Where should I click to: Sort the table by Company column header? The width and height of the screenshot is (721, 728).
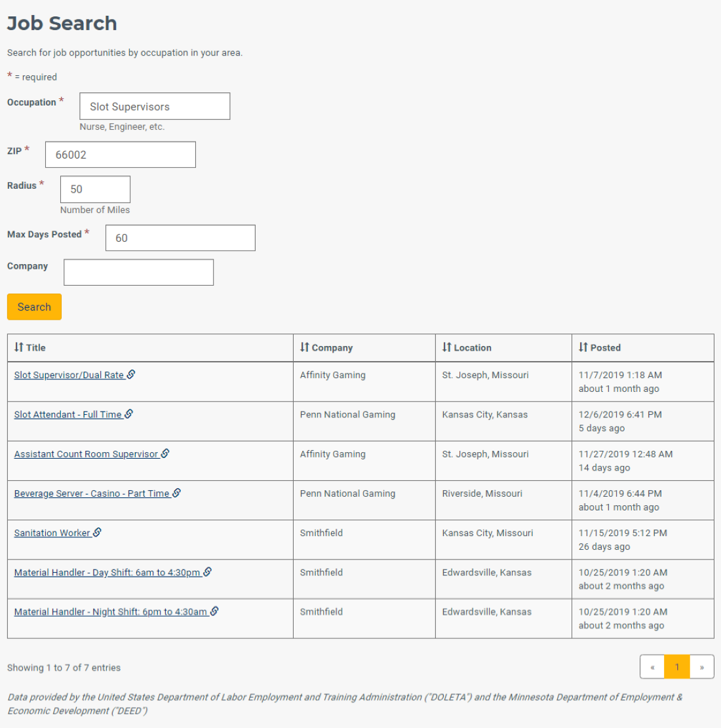(364, 348)
